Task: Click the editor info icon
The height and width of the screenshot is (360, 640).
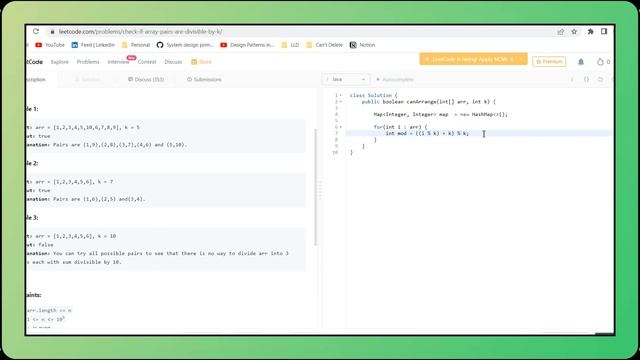Action: tap(572, 80)
